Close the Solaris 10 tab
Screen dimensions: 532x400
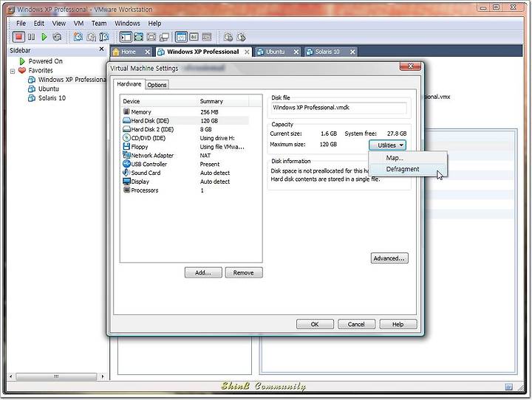pyautogui.click(x=352, y=52)
